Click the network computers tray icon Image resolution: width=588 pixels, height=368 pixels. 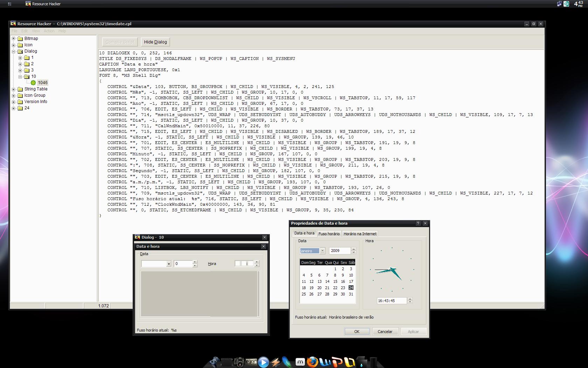pyautogui.click(x=559, y=4)
